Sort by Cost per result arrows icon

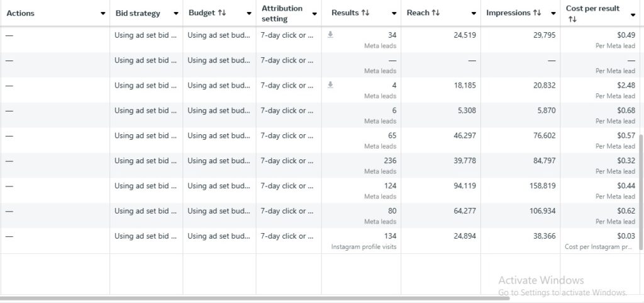[x=572, y=20]
